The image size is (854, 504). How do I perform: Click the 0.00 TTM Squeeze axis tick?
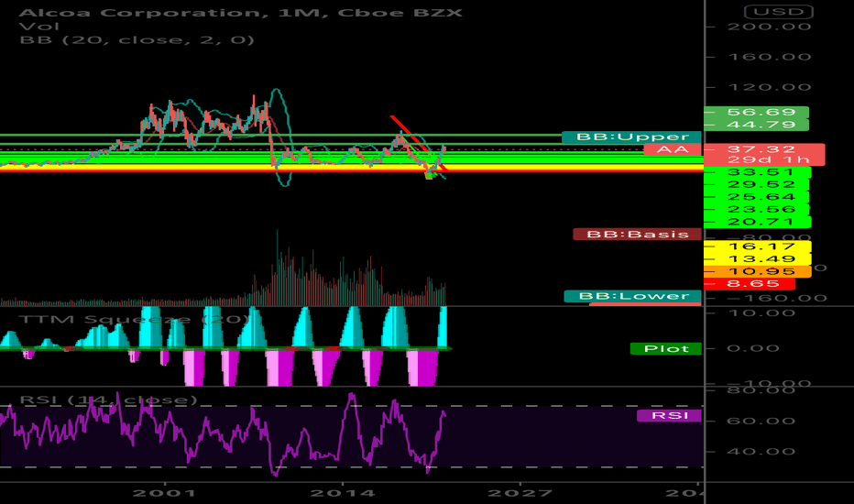753,349
